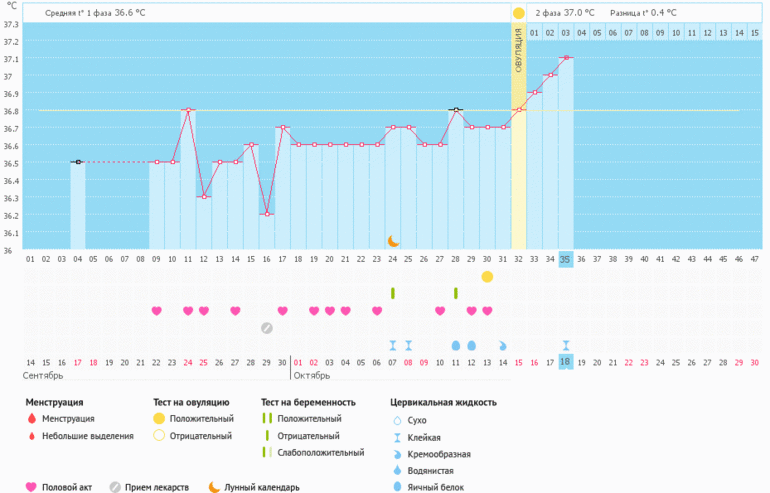This screenshot has width=770, height=493.
Task: Select highlighted date 18 in October row
Action: pos(566,362)
